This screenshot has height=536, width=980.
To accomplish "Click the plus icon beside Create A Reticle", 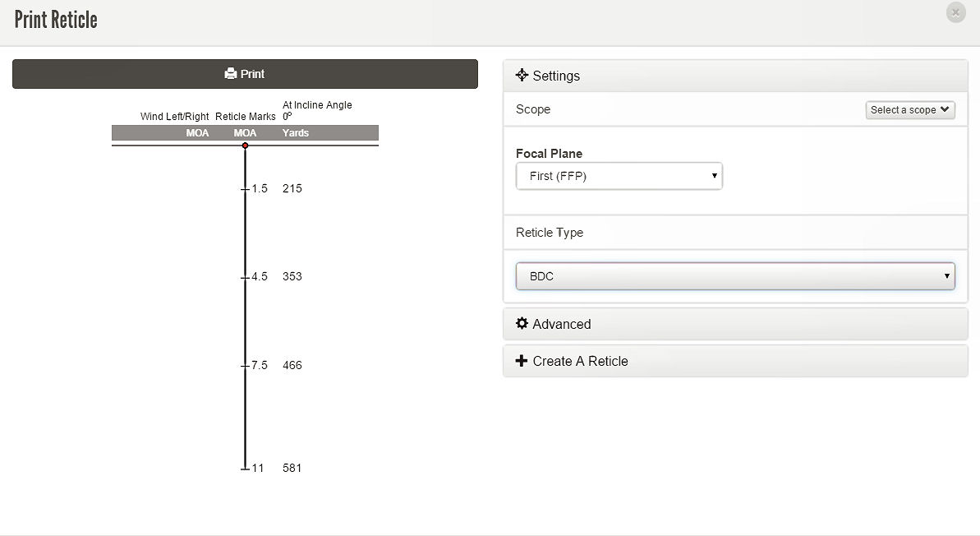I will [x=522, y=361].
